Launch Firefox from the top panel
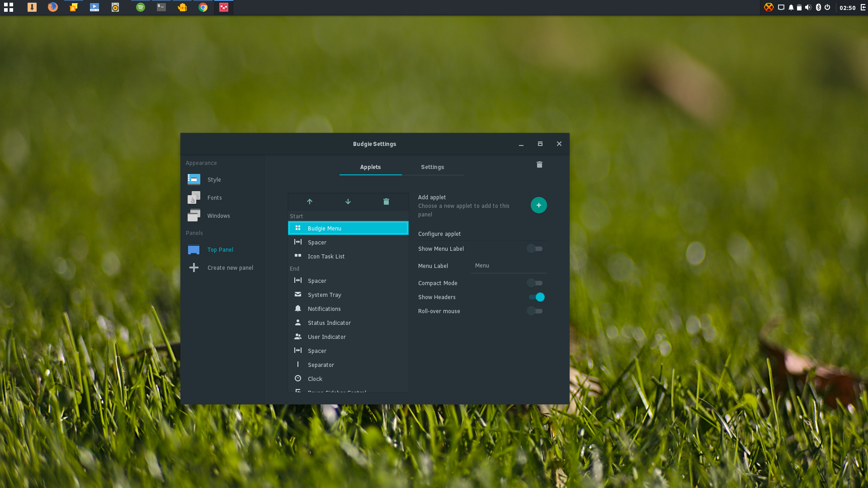 click(53, 7)
